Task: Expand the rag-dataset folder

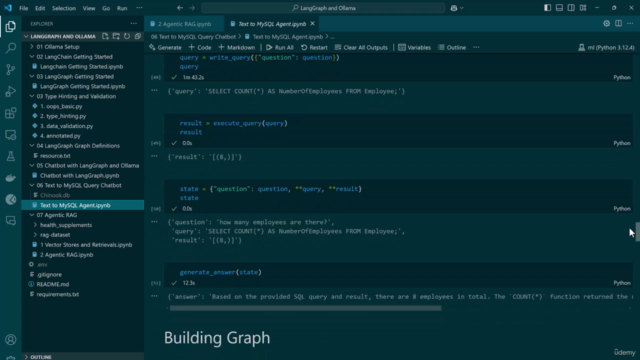Action: 82,235
